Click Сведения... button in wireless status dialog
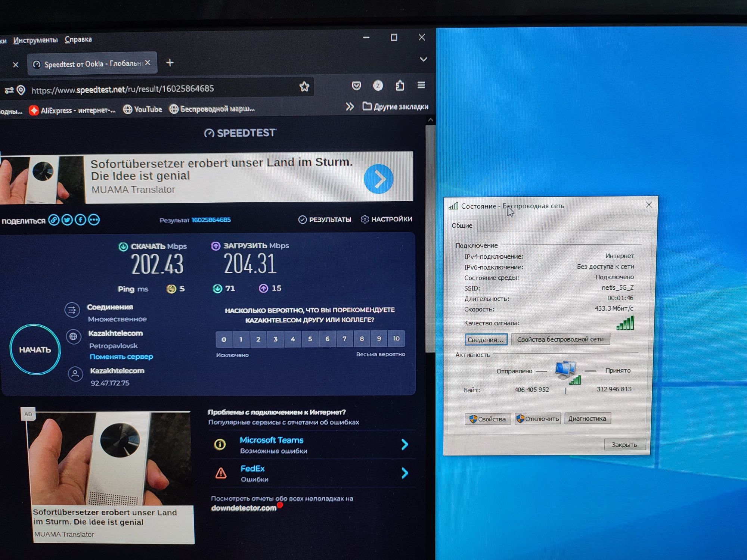 486,339
